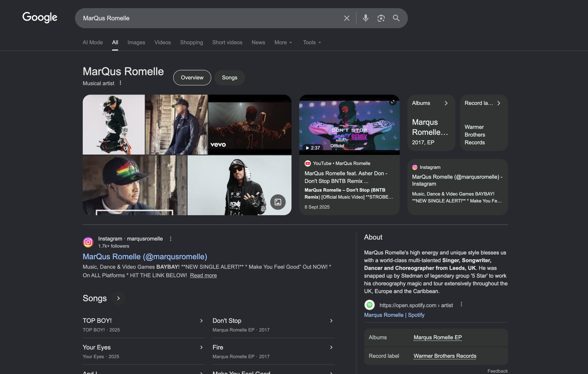Expand the Songs section arrow
The height and width of the screenshot is (374, 588).
(x=119, y=298)
